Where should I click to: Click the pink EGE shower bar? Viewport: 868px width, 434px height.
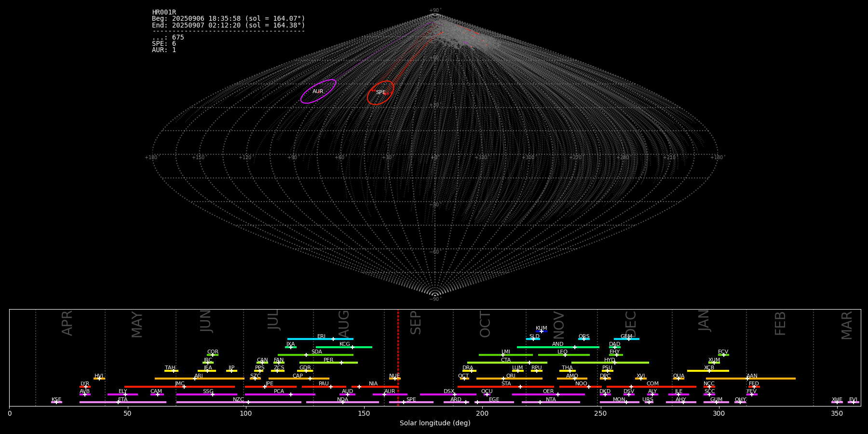coord(494,402)
